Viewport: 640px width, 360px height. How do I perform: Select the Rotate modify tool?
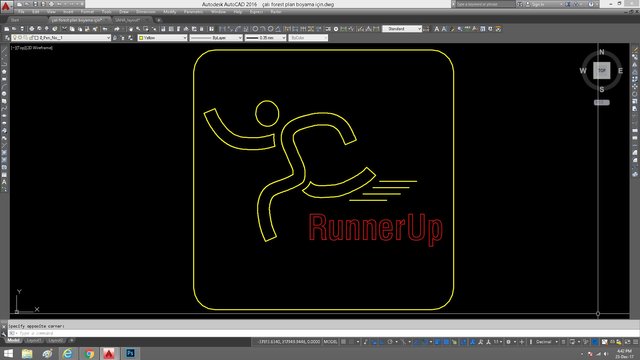click(635, 94)
